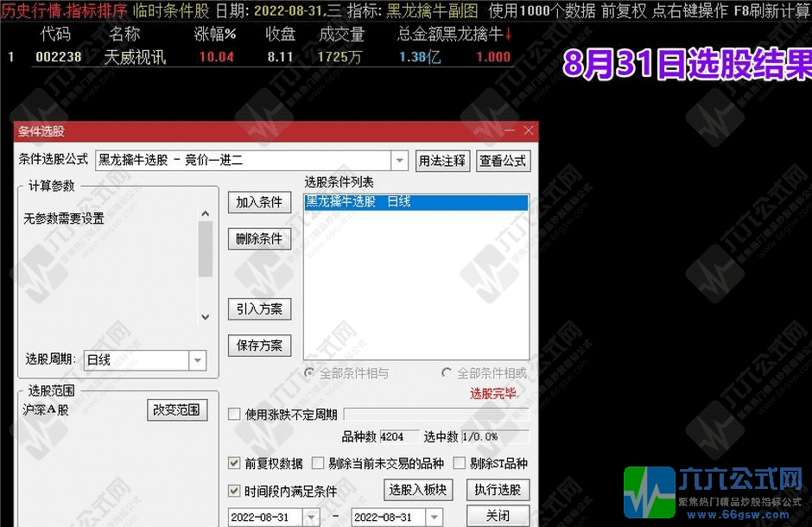
Task: Click the parameters scroll up arrow
Action: click(x=206, y=213)
